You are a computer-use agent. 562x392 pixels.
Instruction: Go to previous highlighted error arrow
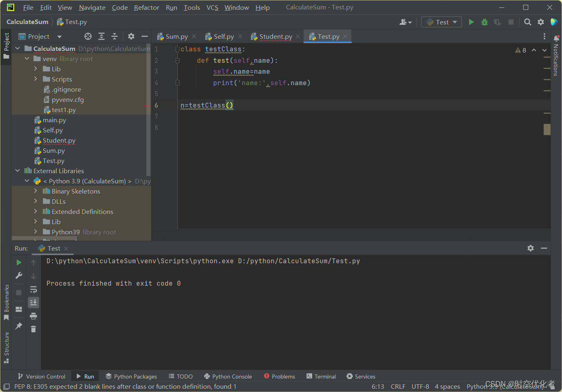(x=534, y=50)
